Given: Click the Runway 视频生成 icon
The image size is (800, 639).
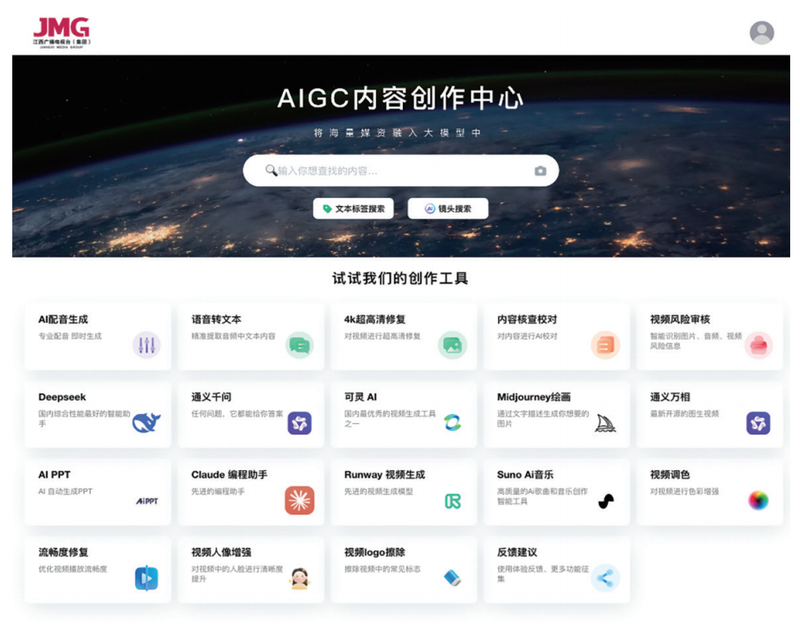Looking at the screenshot, I should (x=452, y=500).
